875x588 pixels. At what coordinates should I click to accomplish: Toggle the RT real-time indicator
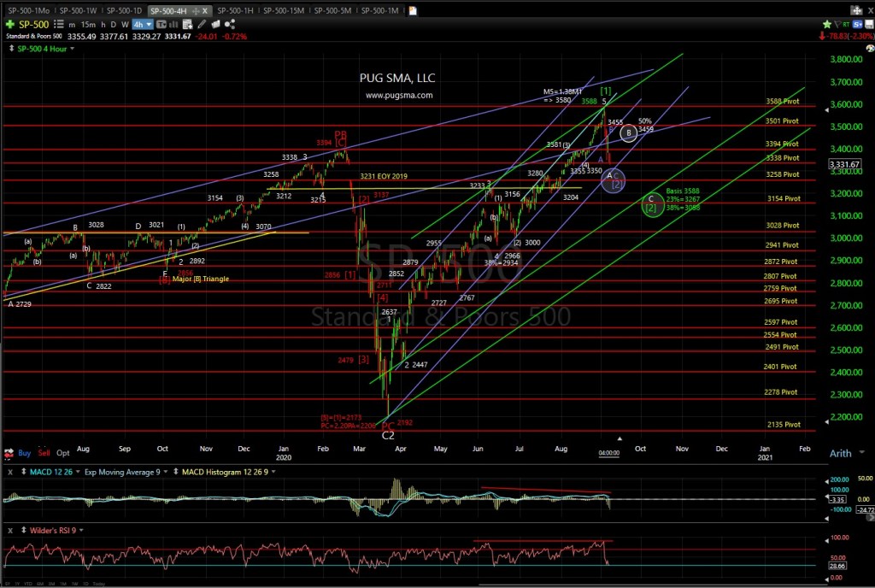[x=846, y=24]
